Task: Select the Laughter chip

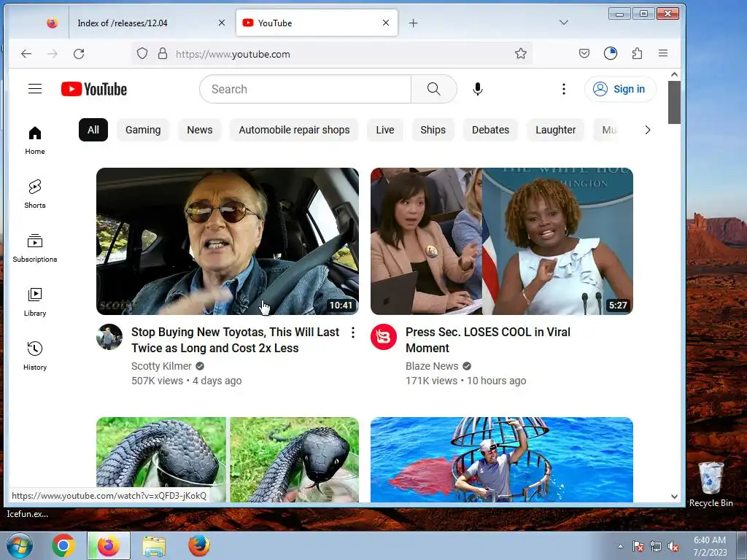Action: [x=555, y=130]
